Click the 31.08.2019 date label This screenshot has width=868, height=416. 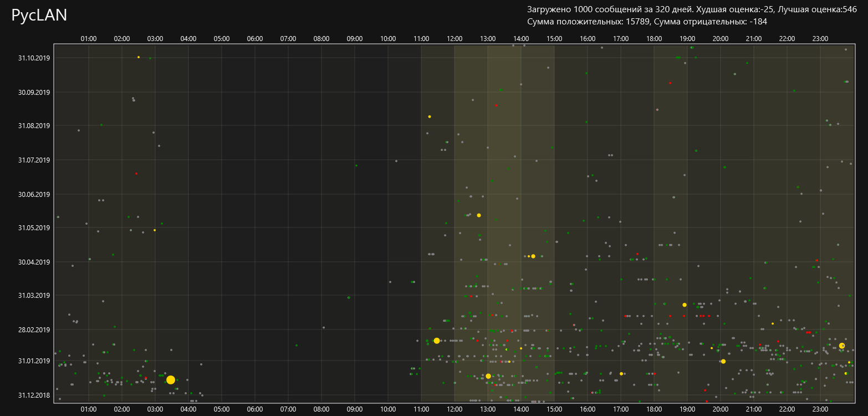34,126
